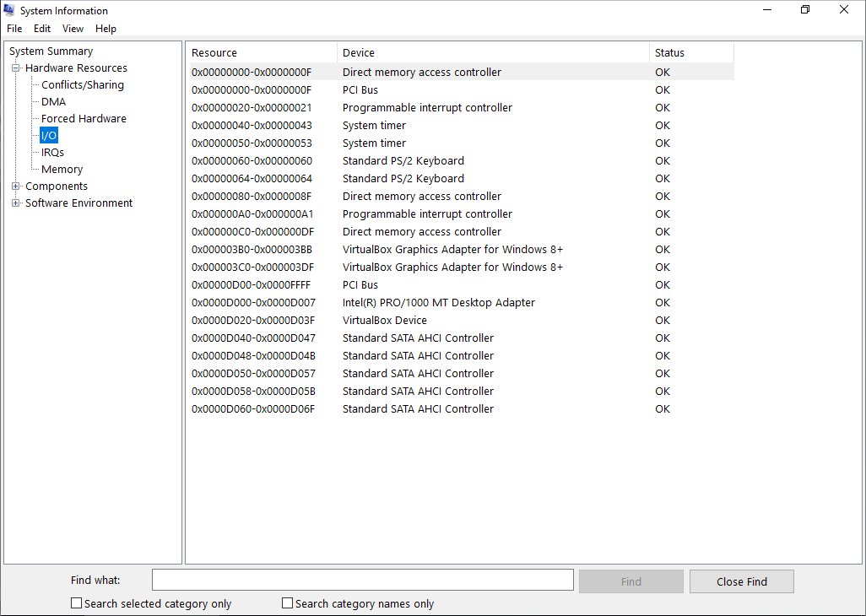The image size is (866, 616).
Task: Select Standard PS/2 Keyboard at 0x00000060
Action: point(462,160)
